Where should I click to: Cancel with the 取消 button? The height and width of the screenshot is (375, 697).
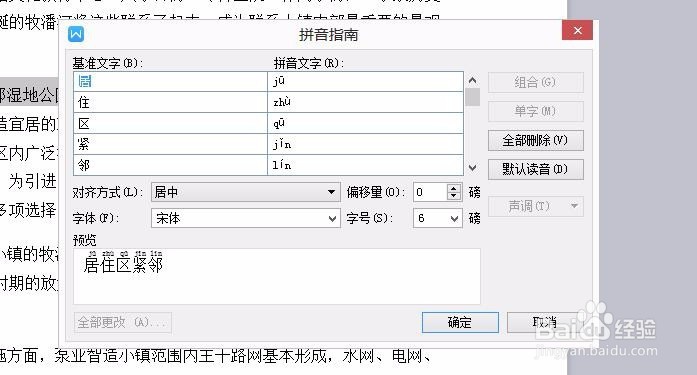(x=545, y=322)
